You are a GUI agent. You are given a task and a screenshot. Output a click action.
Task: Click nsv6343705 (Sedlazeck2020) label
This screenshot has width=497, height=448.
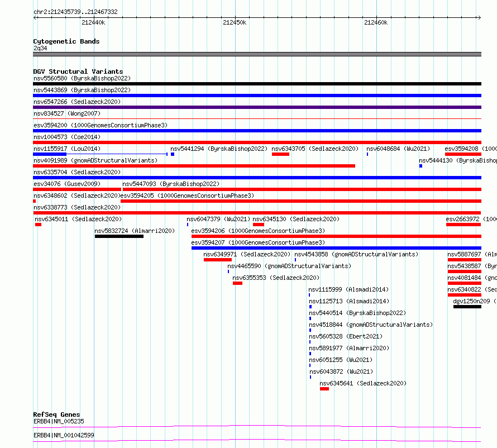pos(315,149)
